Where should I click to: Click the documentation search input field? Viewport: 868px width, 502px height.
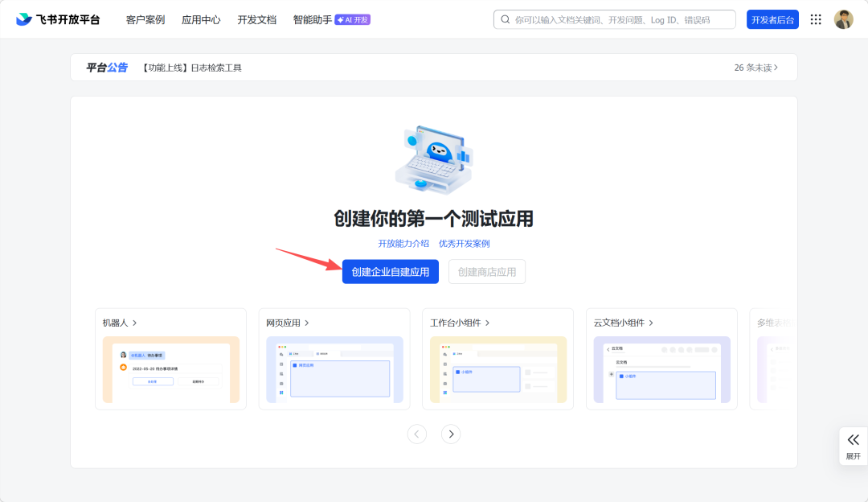(x=619, y=19)
